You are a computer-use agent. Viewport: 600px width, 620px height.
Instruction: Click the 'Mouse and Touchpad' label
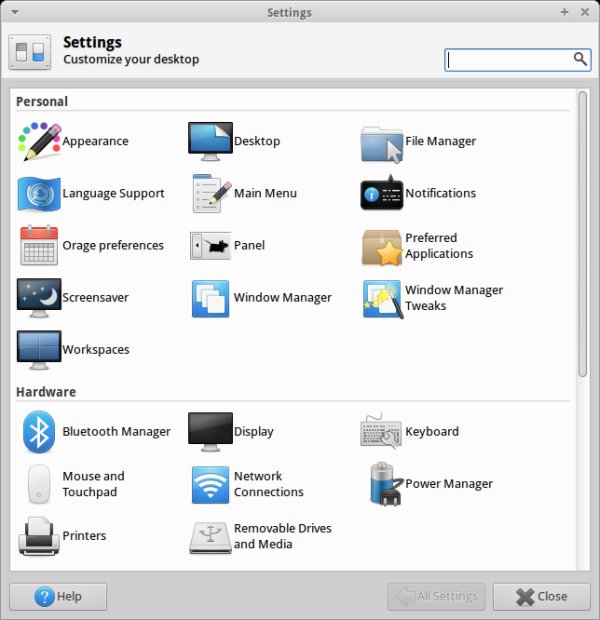(93, 484)
